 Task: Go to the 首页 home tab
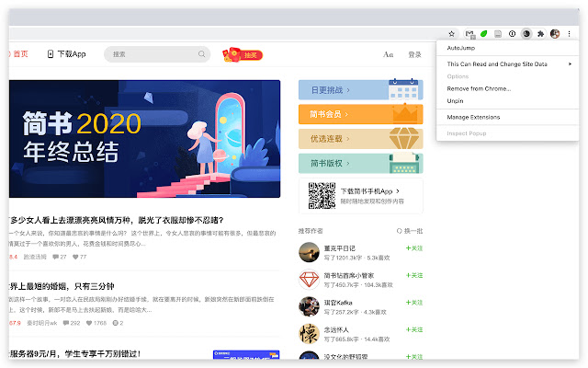[18, 54]
